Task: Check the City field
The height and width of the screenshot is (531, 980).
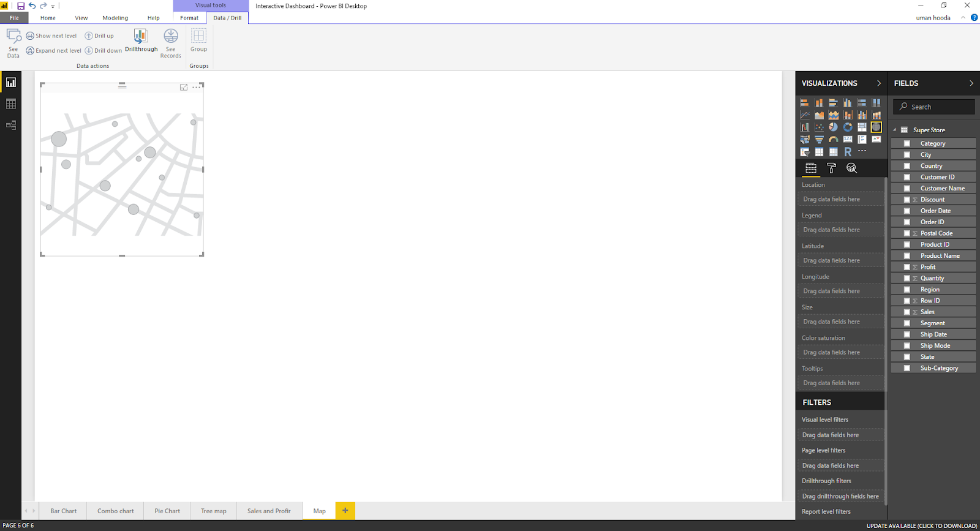Action: (907, 155)
